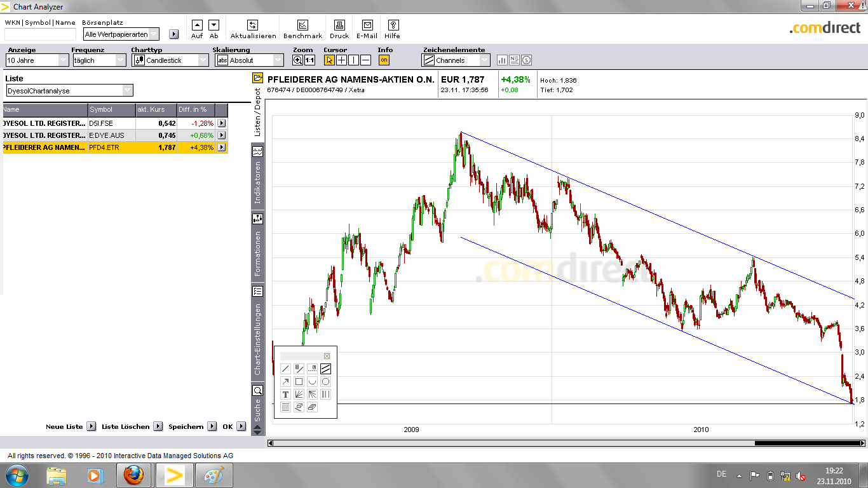Choose the rectangle drawing tool
Viewport: 868px width, 488px height.
click(299, 382)
